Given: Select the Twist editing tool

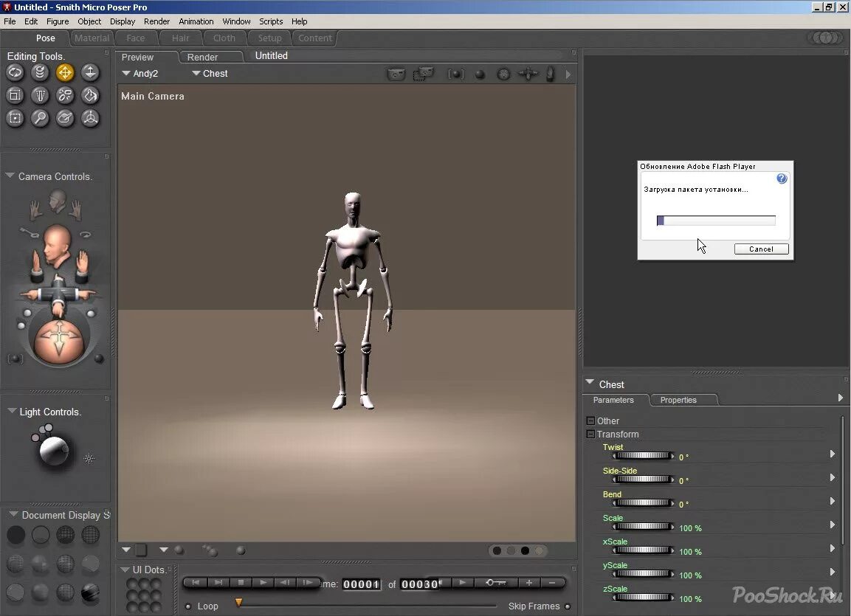Looking at the screenshot, I should click(40, 72).
